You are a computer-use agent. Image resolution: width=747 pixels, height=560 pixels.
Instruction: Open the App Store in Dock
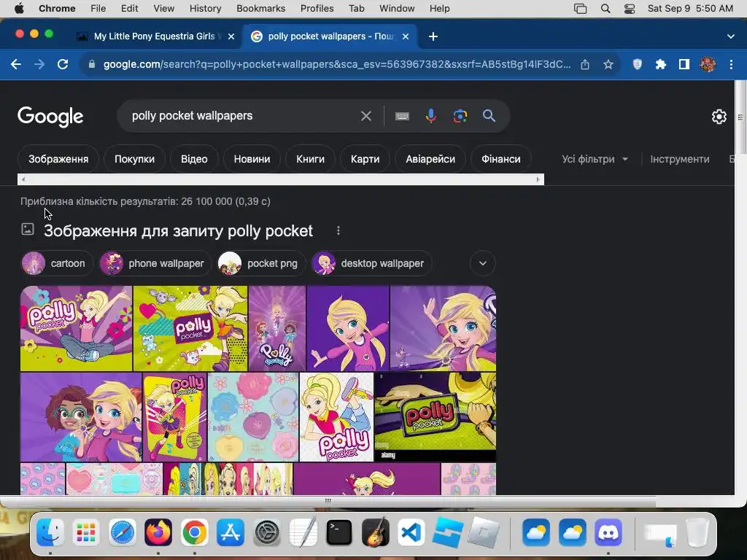pos(231,532)
